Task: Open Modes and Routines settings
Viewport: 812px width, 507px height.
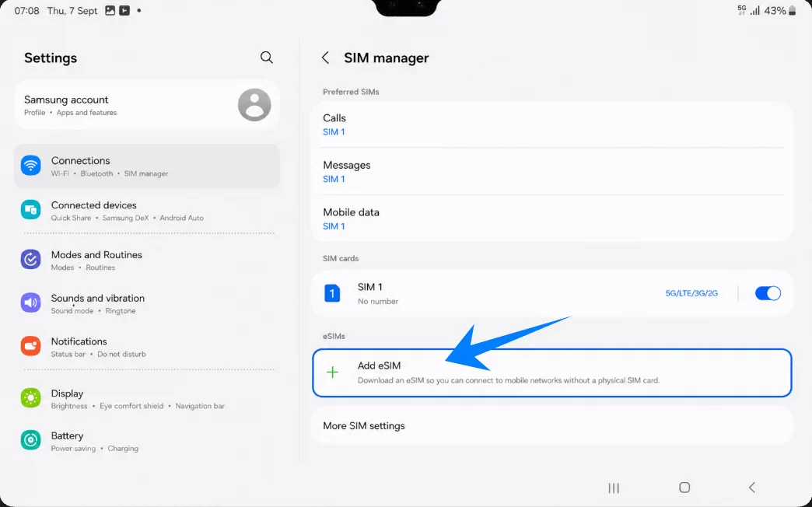Action: tap(147, 260)
